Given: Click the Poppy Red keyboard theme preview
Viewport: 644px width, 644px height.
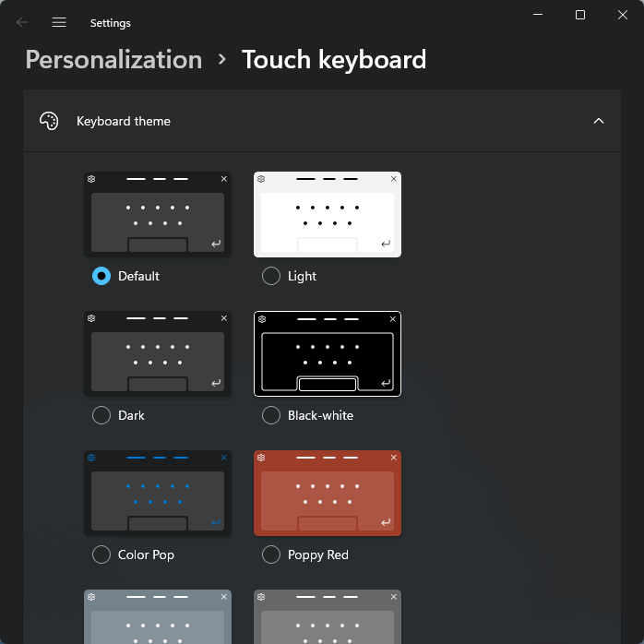Looking at the screenshot, I should 328,493.
